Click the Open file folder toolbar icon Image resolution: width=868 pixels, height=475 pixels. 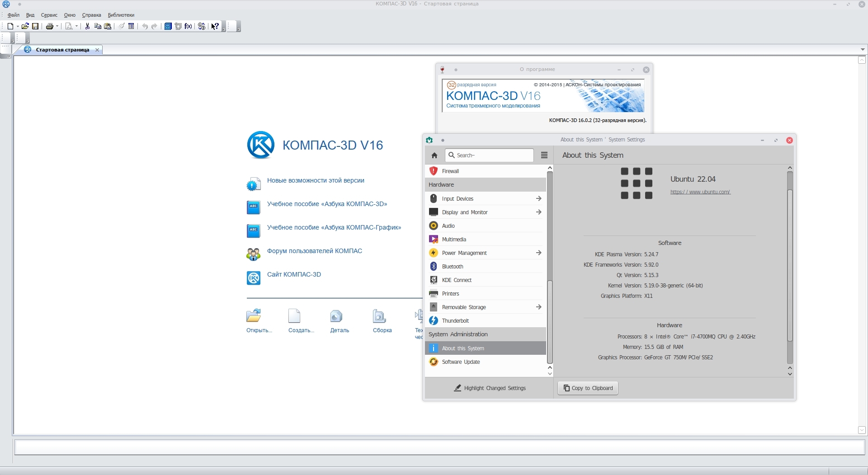(x=25, y=26)
